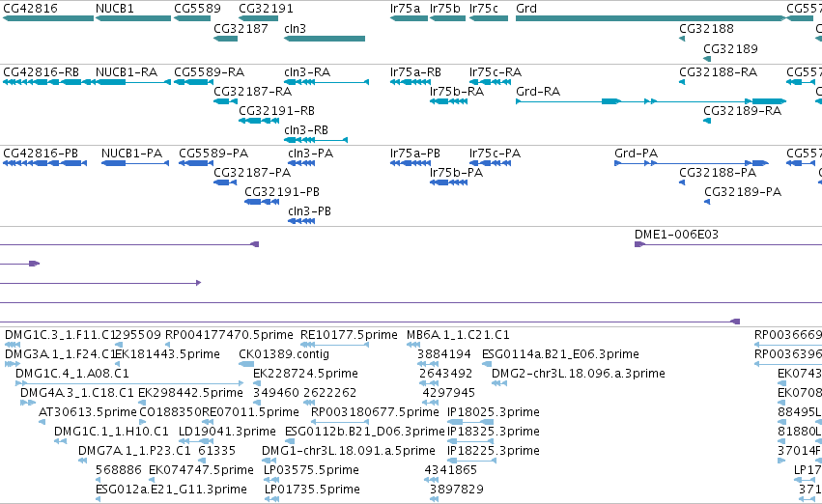Select the Ir75a gene label
822x504 pixels.
coord(406,9)
